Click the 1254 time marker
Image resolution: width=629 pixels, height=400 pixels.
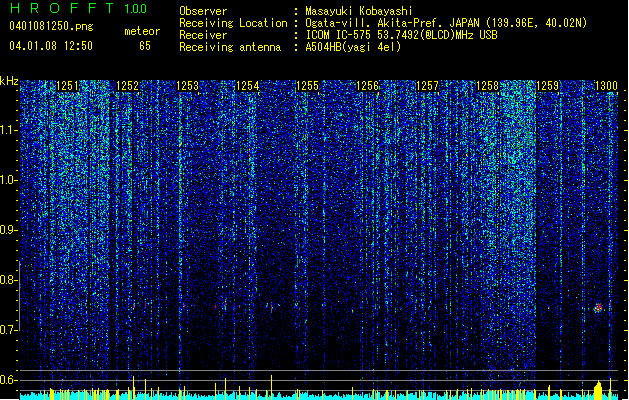248,86
